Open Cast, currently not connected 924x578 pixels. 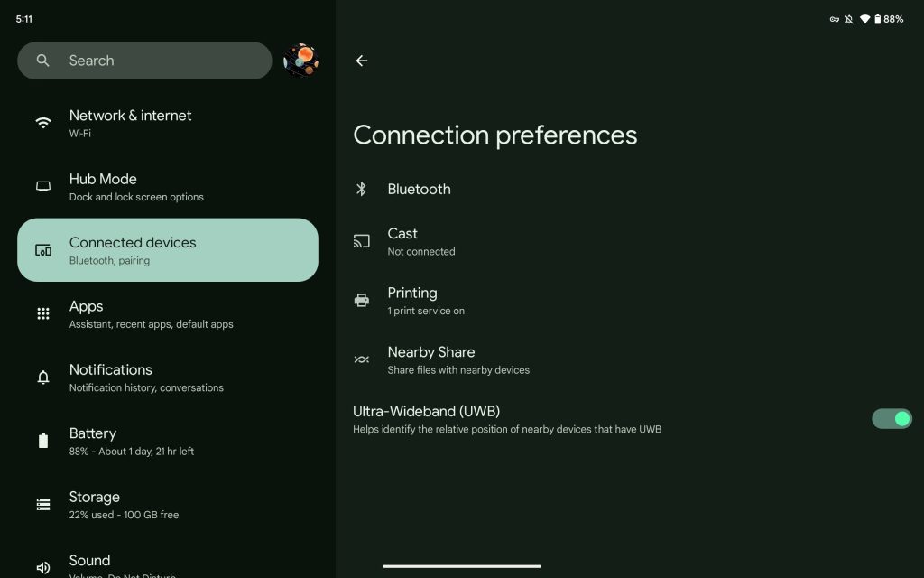click(x=420, y=241)
